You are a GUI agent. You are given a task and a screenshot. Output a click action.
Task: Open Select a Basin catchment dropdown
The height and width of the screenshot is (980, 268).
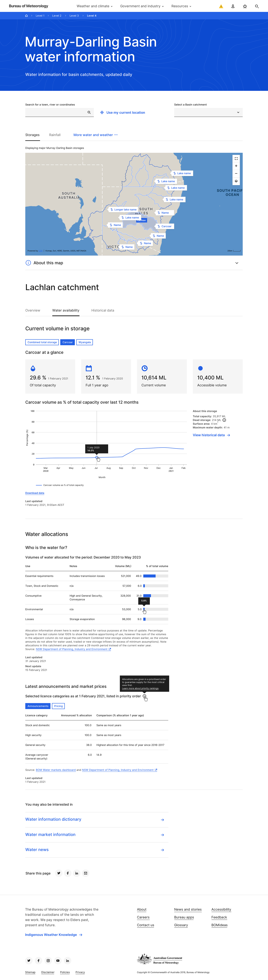(x=208, y=112)
